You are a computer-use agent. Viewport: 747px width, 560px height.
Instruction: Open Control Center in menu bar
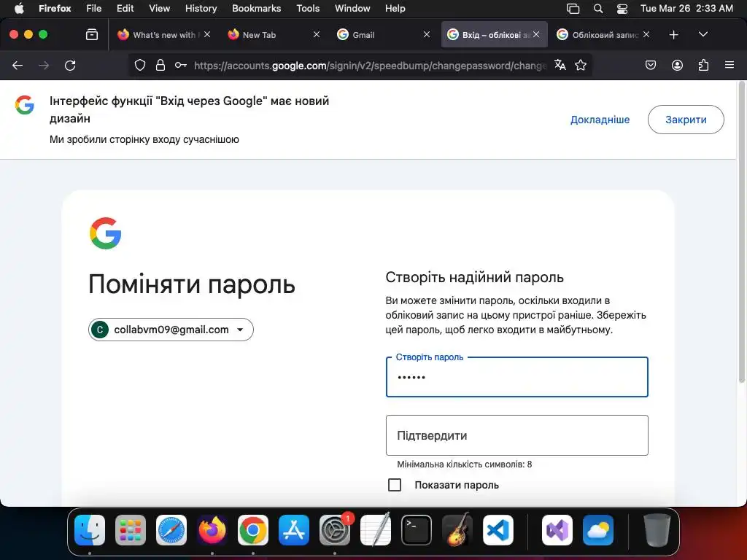622,8
